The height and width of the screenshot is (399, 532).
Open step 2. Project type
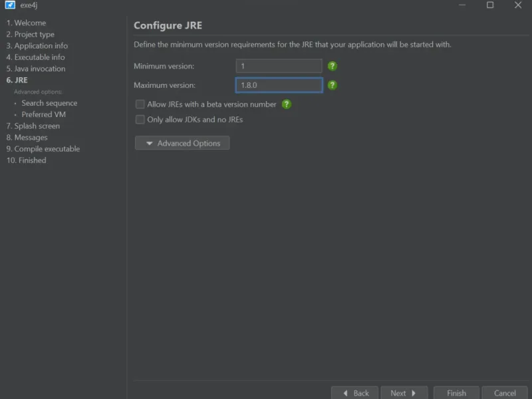coord(30,35)
